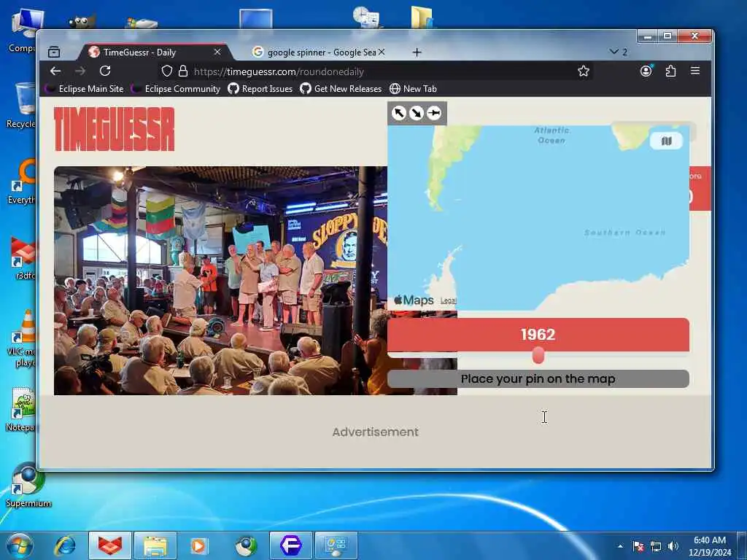Expand the list all tabs dropdown

click(x=619, y=52)
